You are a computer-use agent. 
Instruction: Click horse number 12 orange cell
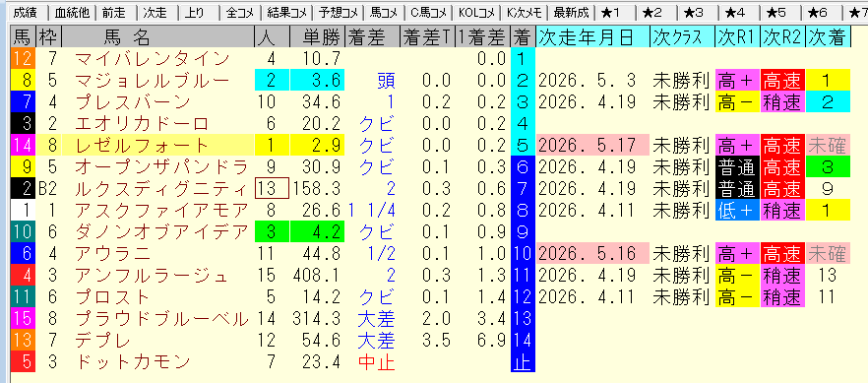coord(24,58)
